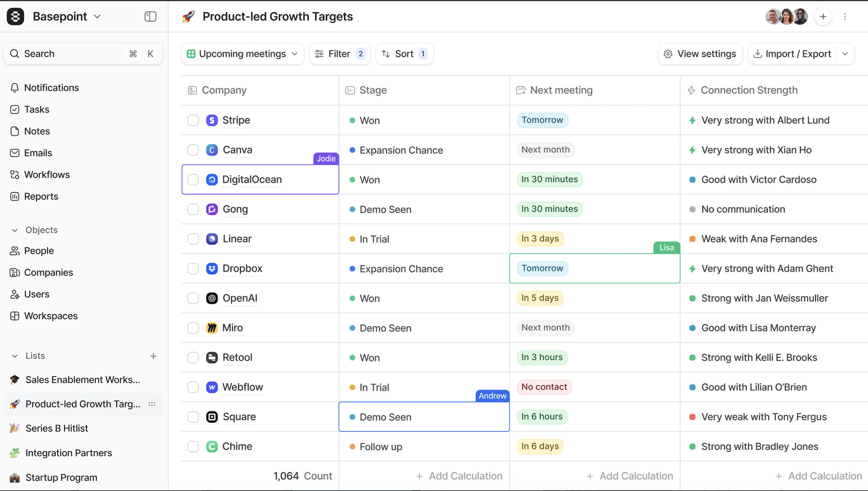Viewport: 868px width, 491px height.
Task: Click the Workspaces grid icon
Action: coord(15,316)
